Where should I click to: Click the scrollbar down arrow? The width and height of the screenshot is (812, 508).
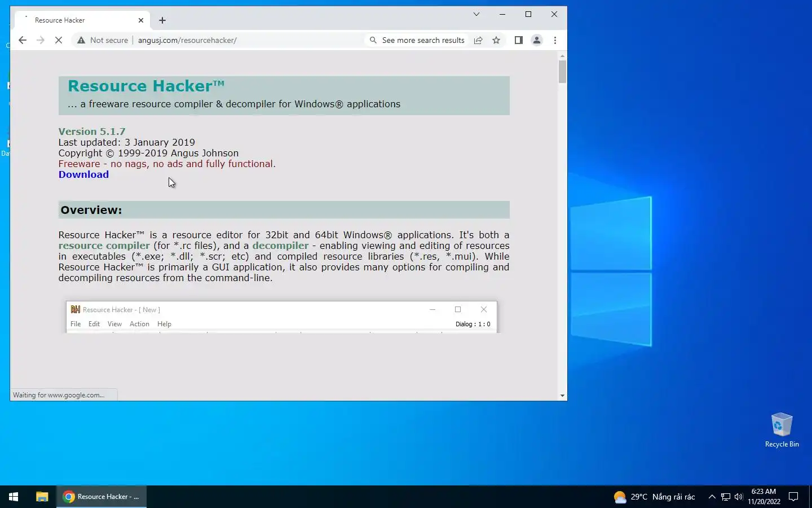562,396
